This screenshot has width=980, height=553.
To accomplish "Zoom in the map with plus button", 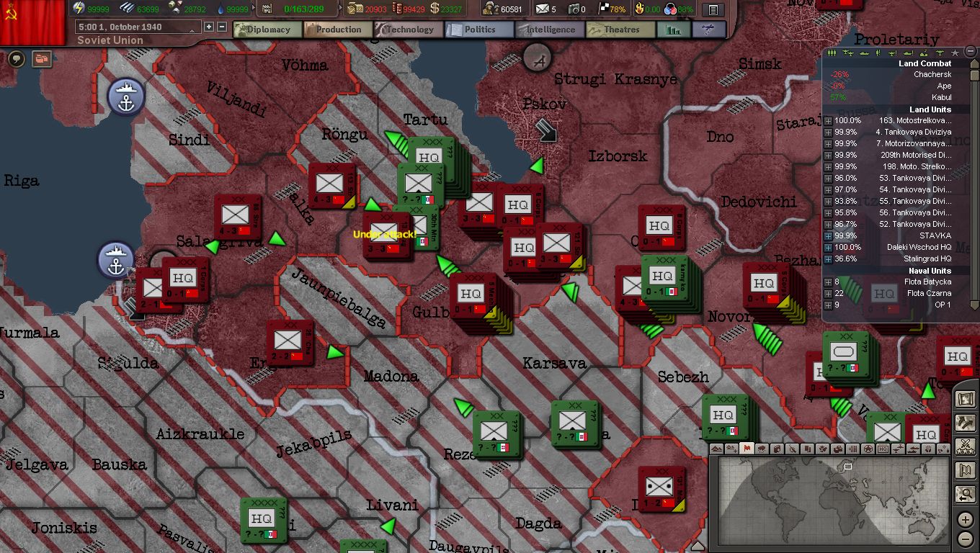I will point(966,520).
